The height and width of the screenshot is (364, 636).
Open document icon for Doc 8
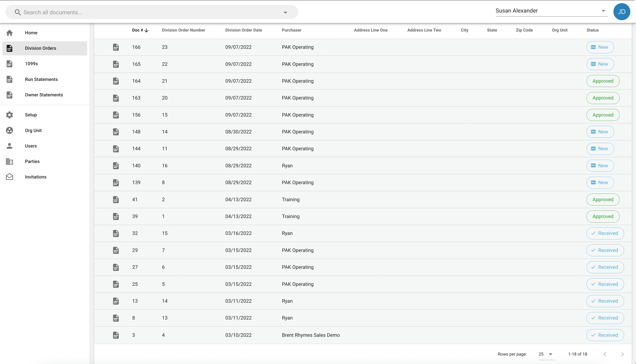coord(116,318)
